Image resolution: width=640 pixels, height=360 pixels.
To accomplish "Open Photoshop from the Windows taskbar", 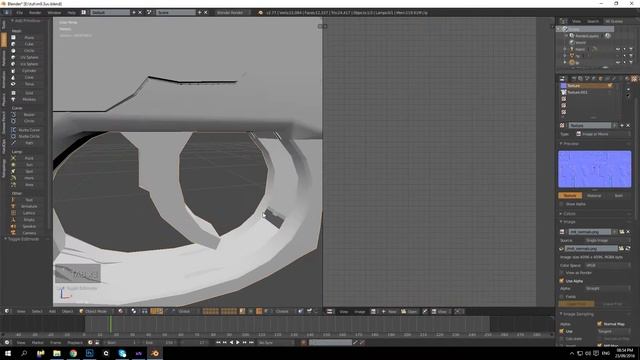I will tap(89, 353).
